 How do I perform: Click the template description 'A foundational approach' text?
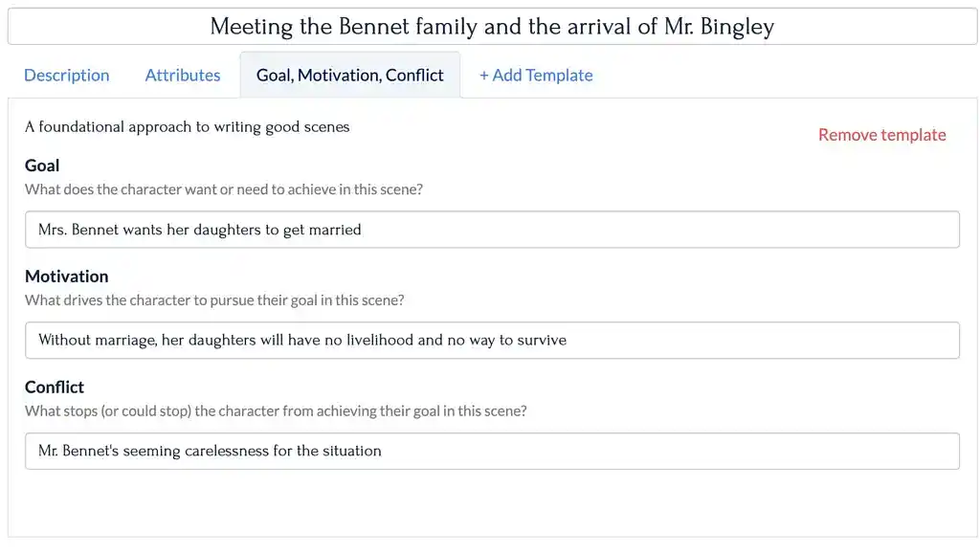click(187, 126)
